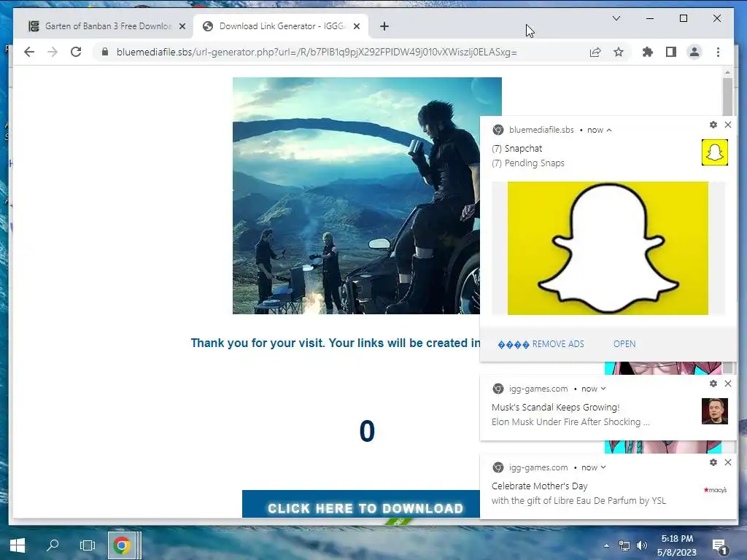Open Snapchat notification settings gear

click(x=713, y=125)
